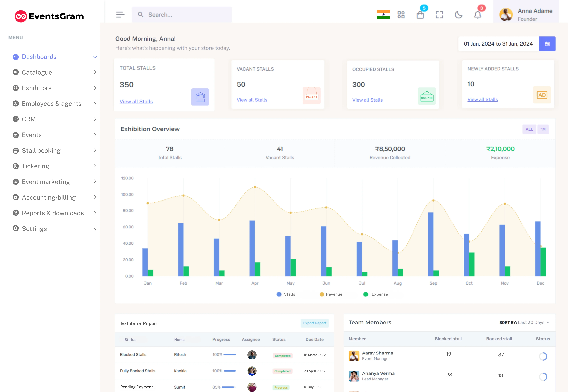
Task: Click the AD newly added stalls icon
Action: click(542, 95)
